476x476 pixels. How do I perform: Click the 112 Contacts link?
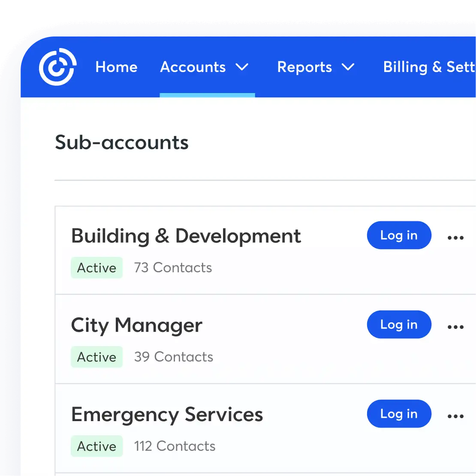(175, 446)
